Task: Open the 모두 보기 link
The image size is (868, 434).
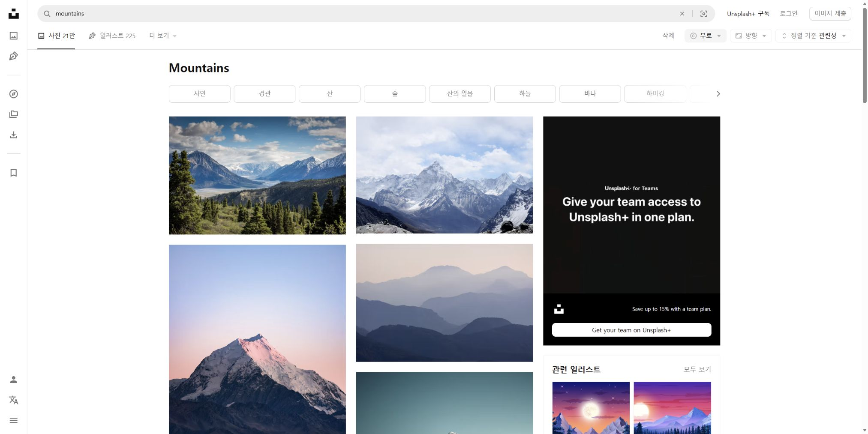Action: 697,369
